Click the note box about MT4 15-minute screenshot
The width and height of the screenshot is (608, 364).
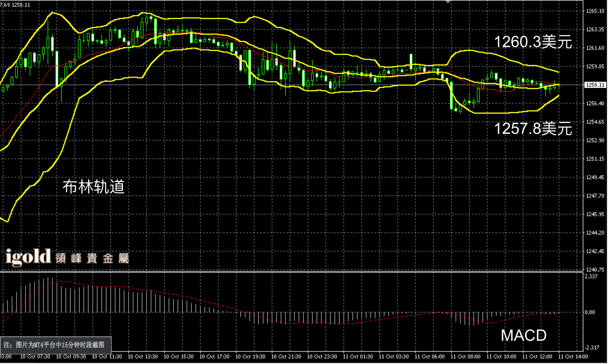point(55,345)
